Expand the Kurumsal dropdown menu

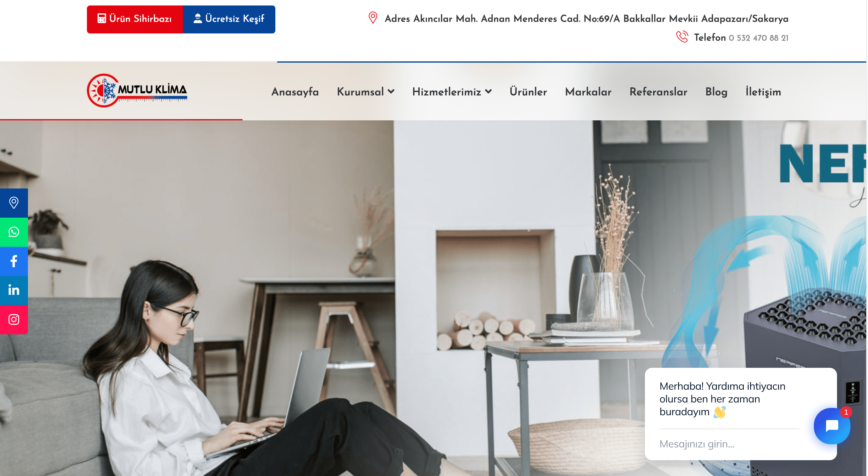[366, 92]
